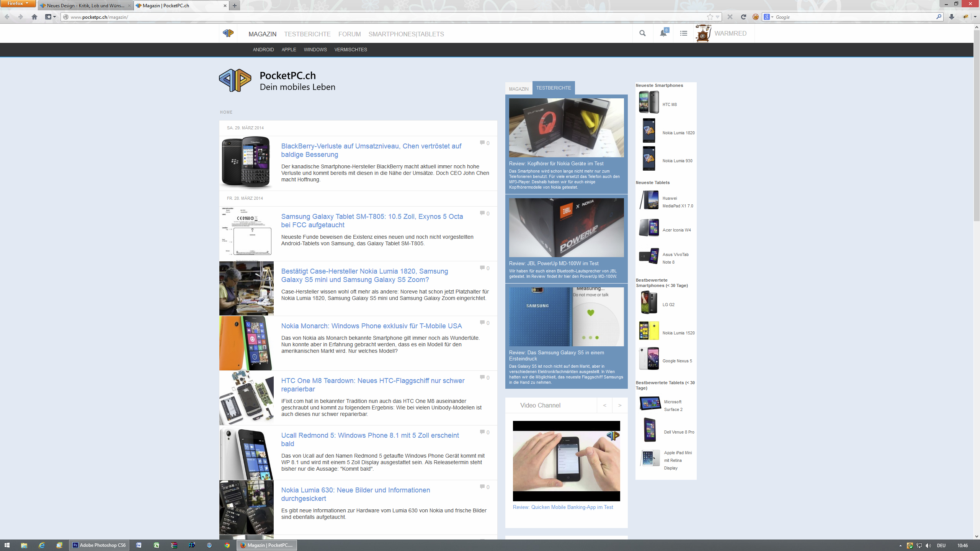
Task: Open the URL history dropdown arrow
Action: coord(717,17)
